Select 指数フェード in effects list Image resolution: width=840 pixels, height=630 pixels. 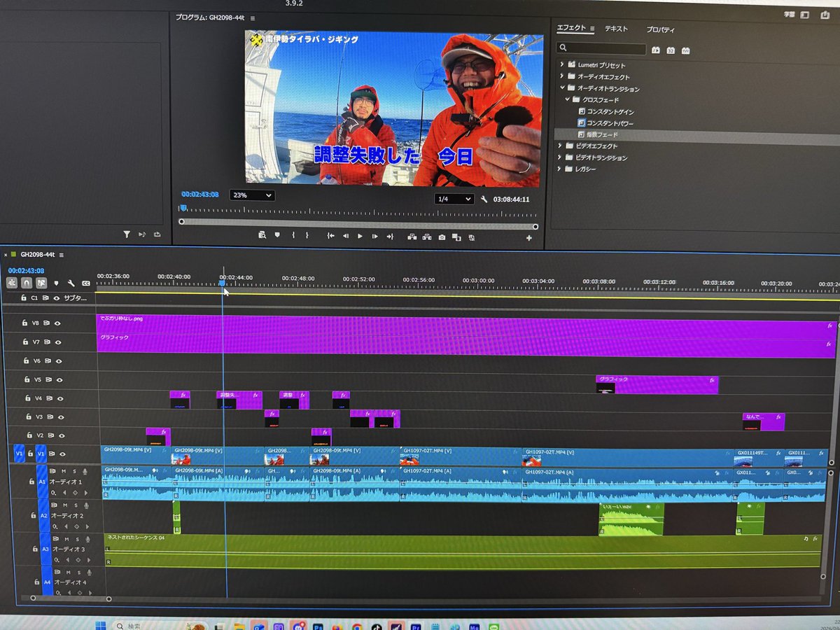click(x=602, y=134)
